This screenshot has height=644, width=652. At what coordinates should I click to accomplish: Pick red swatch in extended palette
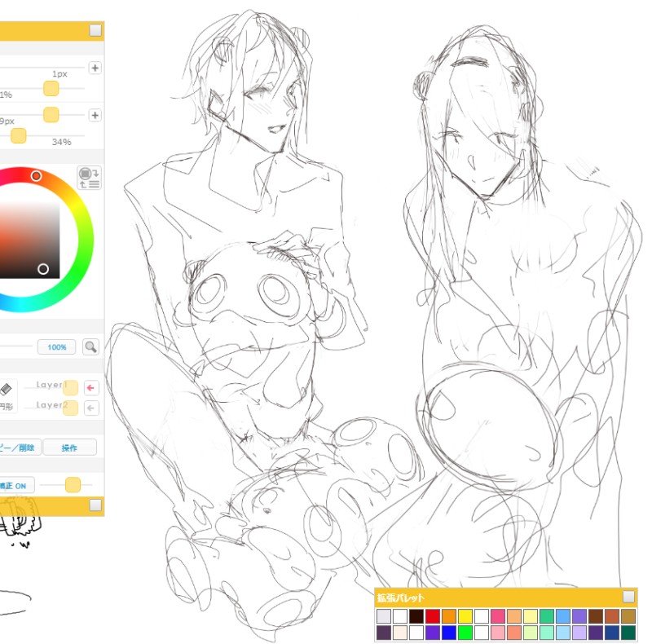433,616
